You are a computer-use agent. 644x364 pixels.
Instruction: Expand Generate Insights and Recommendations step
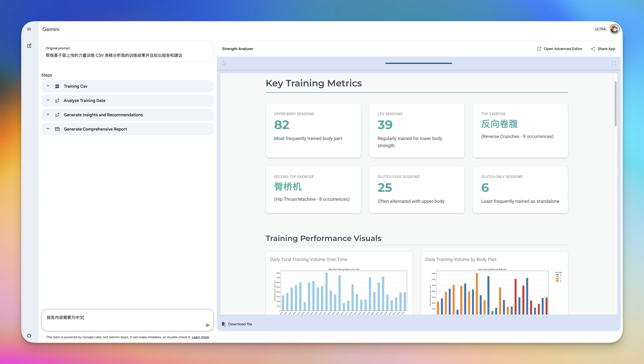(48, 115)
